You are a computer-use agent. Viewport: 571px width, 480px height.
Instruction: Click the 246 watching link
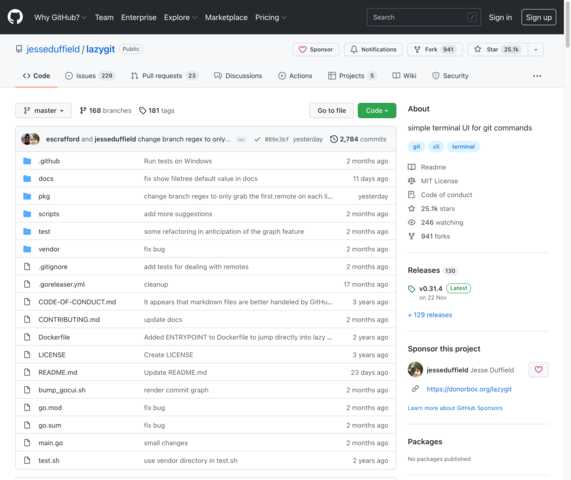pyautogui.click(x=436, y=223)
